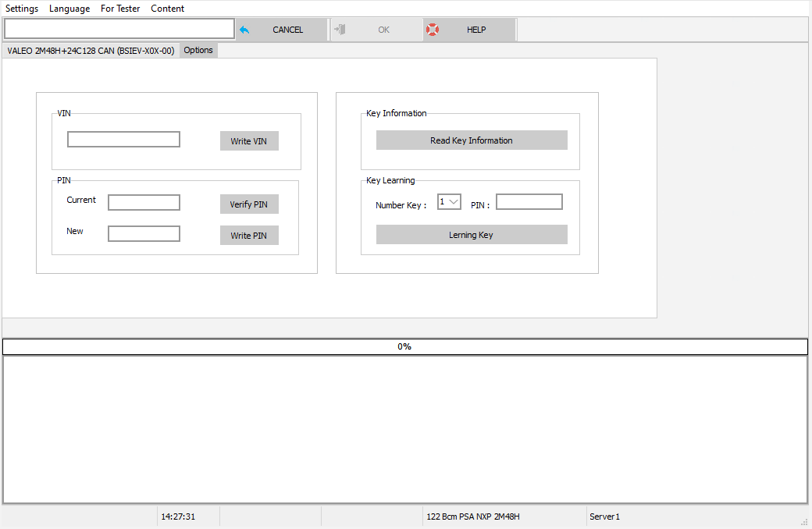Open the Settings menu

(x=22, y=9)
